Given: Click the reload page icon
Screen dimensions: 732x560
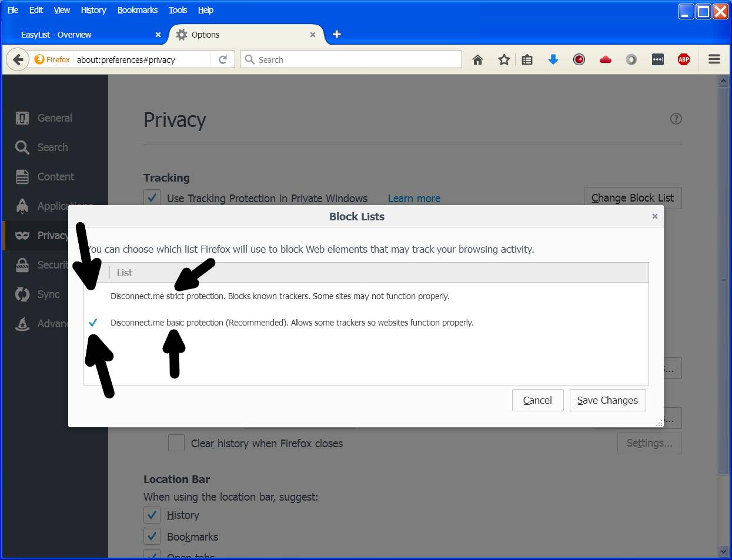Looking at the screenshot, I should pos(223,59).
